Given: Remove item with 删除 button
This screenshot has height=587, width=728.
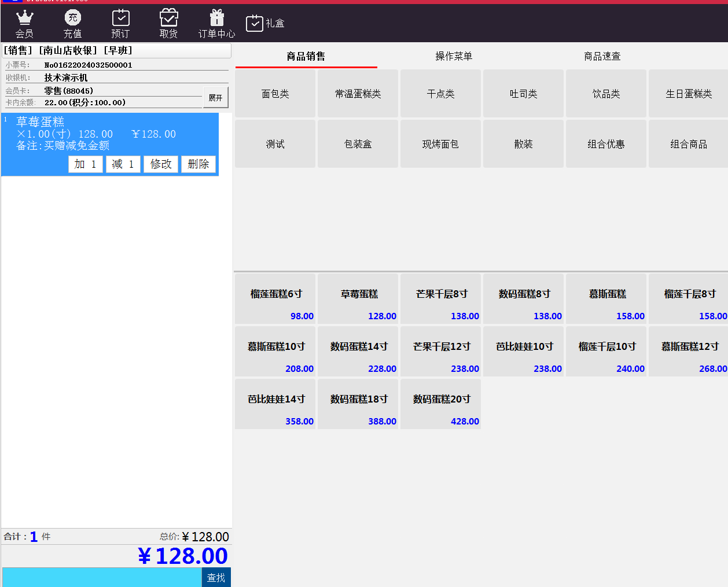Looking at the screenshot, I should [198, 164].
